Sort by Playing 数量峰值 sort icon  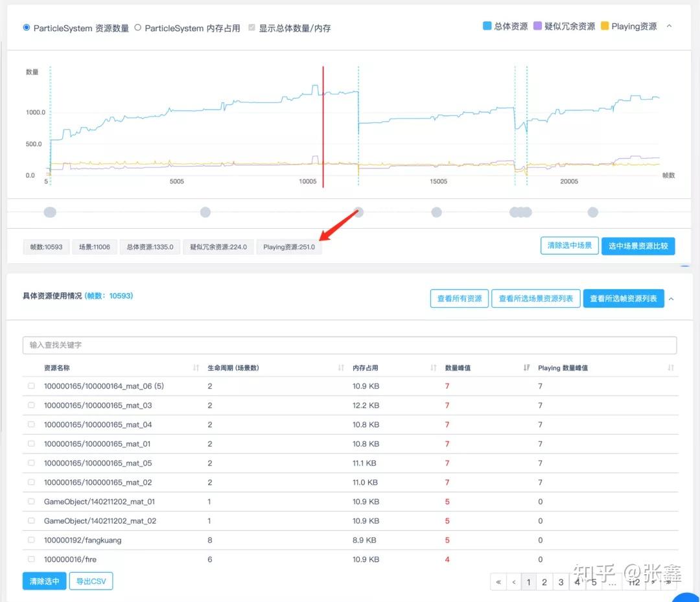671,367
